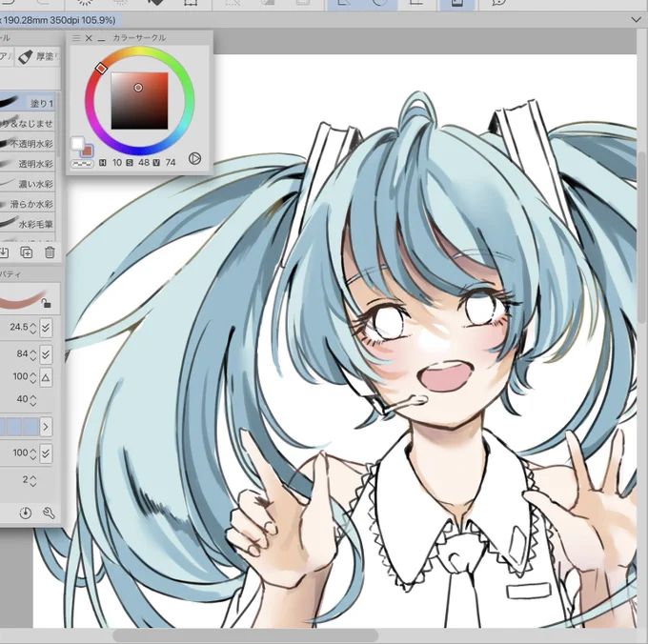Select the 塗り&なじませ brush

point(28,123)
